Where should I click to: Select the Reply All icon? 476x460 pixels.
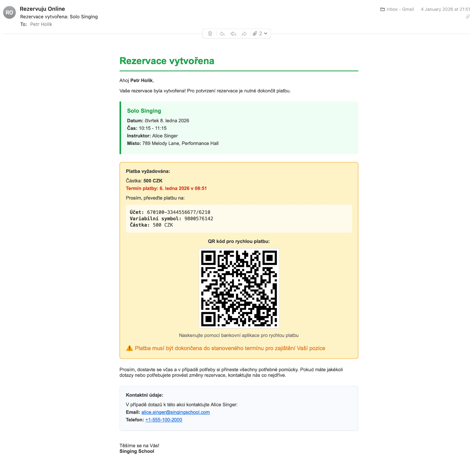tap(233, 33)
